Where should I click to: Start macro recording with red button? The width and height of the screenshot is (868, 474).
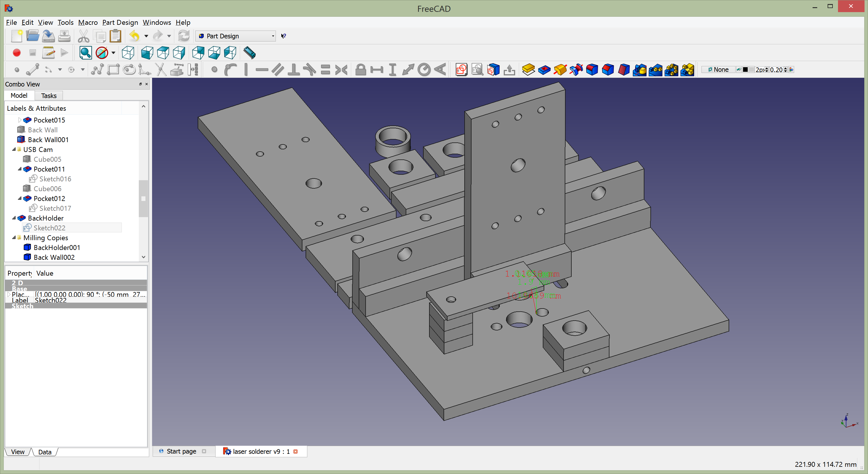[16, 53]
